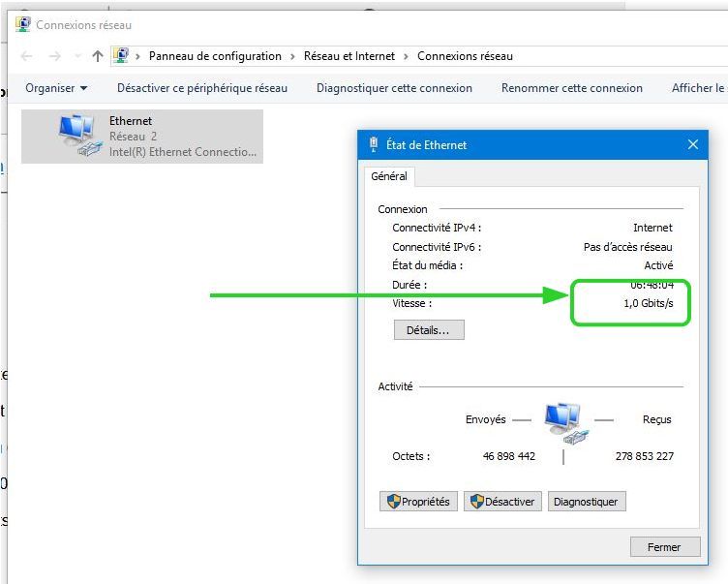Click the Diagnostiquer button in dialog
This screenshot has height=584, width=728.
pyautogui.click(x=587, y=502)
